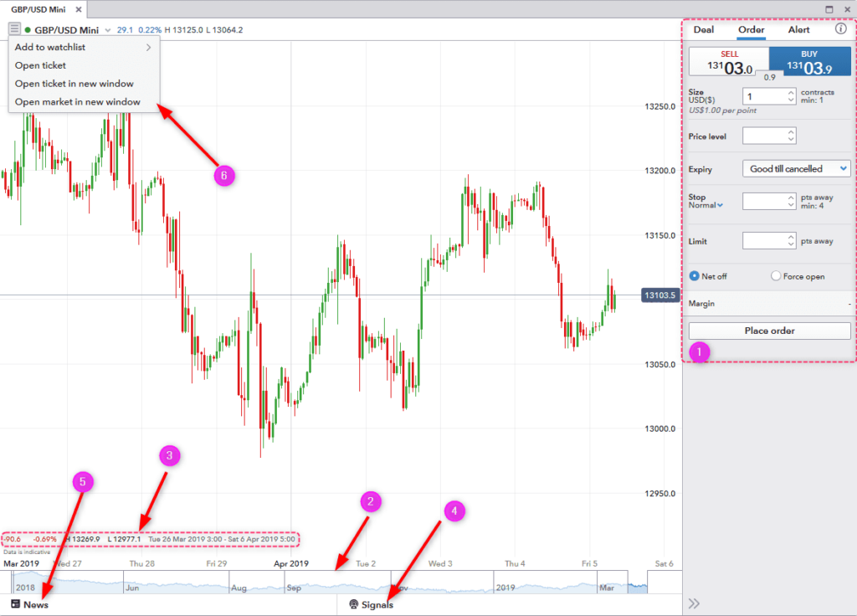857x616 pixels.
Task: Select the Force open radio button
Action: pos(775,275)
